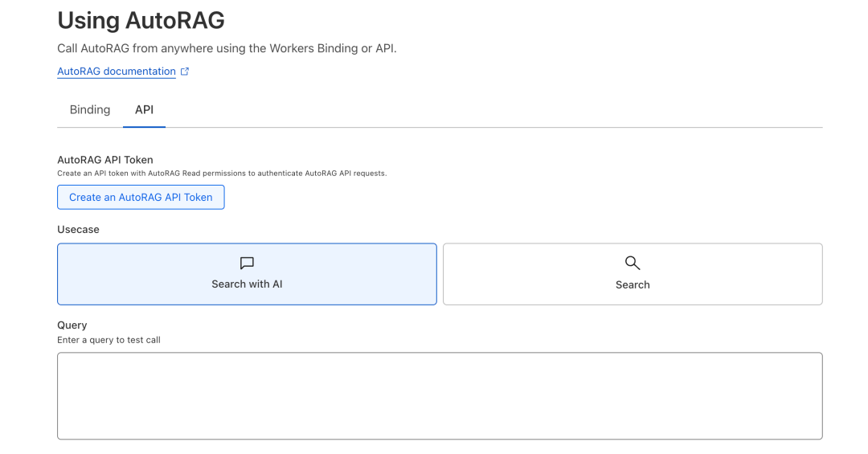Focus the Query text area
The image size is (868, 454).
point(440,395)
